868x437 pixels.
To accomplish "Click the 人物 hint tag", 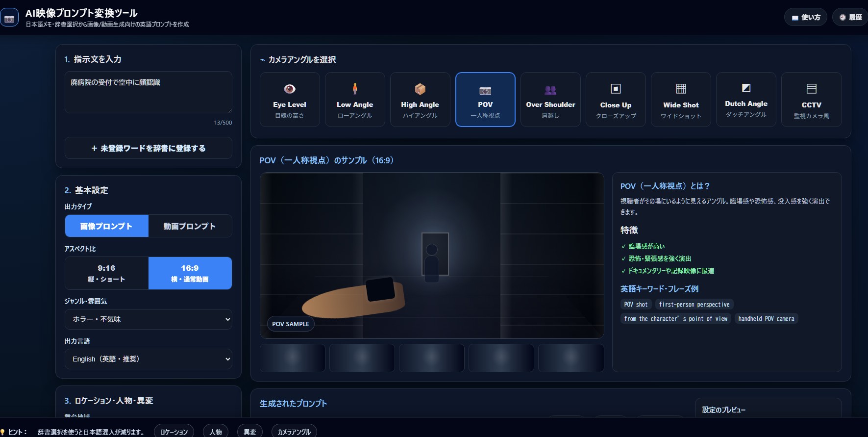I will 216,432.
